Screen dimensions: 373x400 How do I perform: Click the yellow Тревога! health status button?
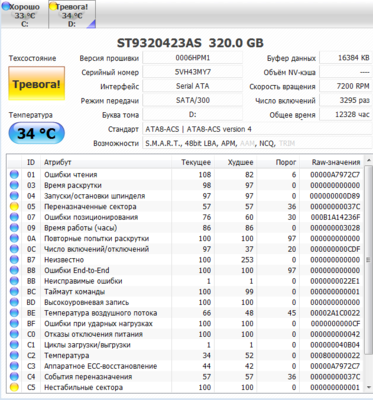[37, 84]
